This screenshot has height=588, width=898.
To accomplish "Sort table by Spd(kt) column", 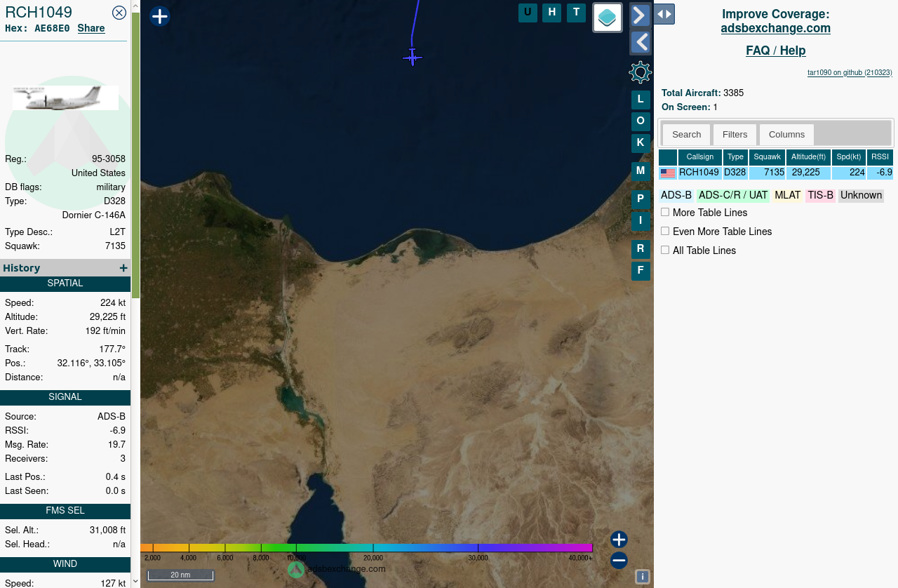I will pyautogui.click(x=849, y=157).
